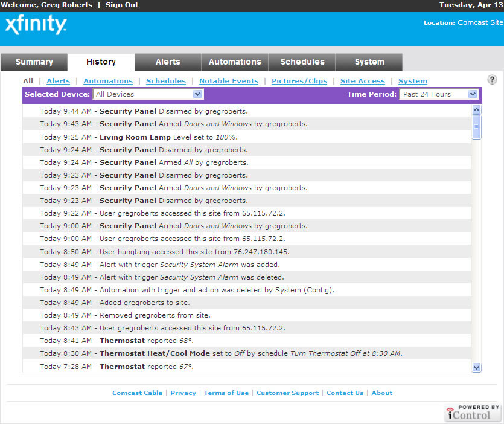
Task: Open the Alerts main tab
Action: [168, 62]
